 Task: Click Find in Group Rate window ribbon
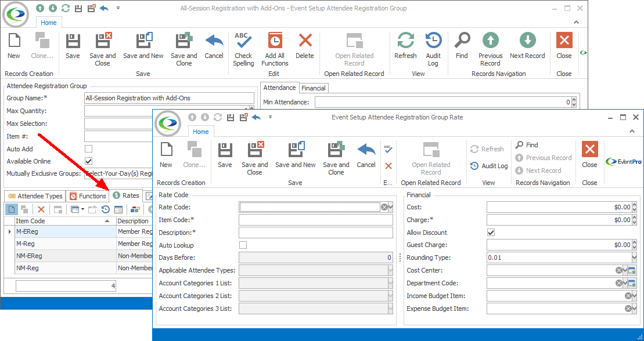click(527, 145)
